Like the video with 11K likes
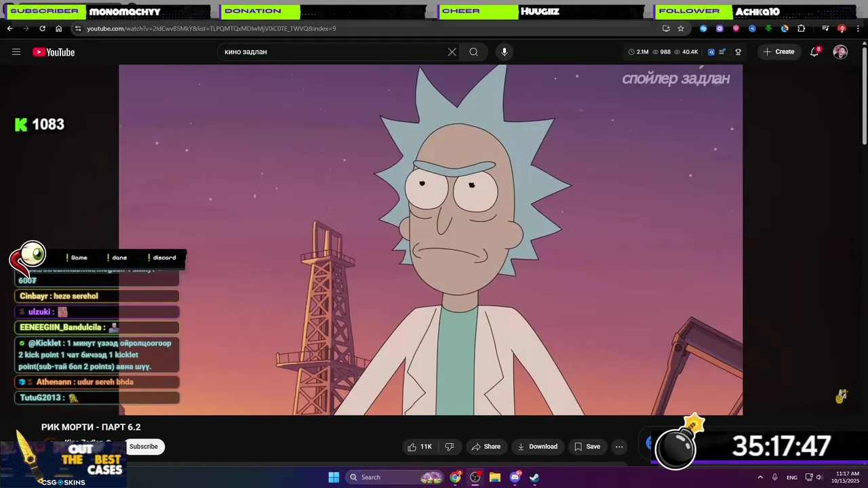Image resolution: width=868 pixels, height=488 pixels. tap(420, 447)
